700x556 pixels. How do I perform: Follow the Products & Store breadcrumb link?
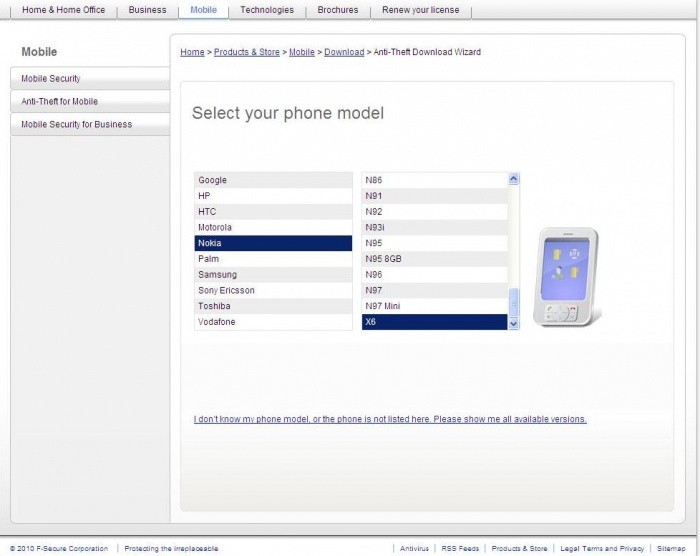pos(246,52)
